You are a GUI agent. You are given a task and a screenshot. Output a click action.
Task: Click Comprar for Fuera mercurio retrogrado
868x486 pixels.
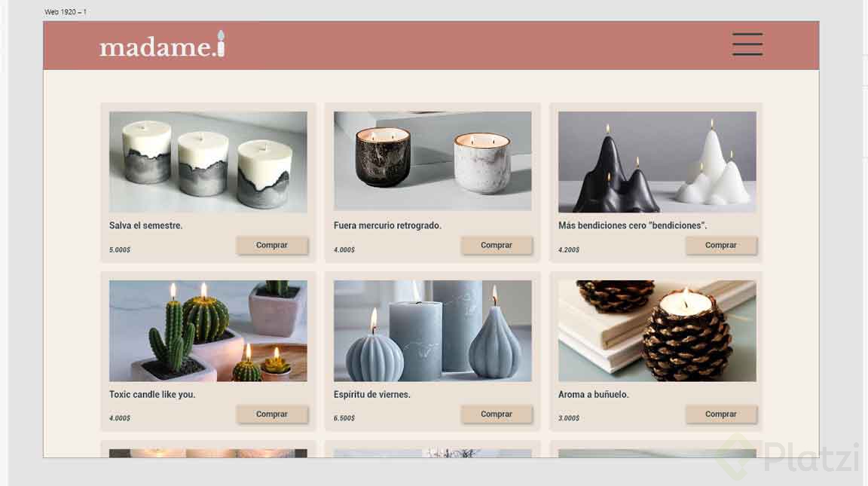[497, 245]
